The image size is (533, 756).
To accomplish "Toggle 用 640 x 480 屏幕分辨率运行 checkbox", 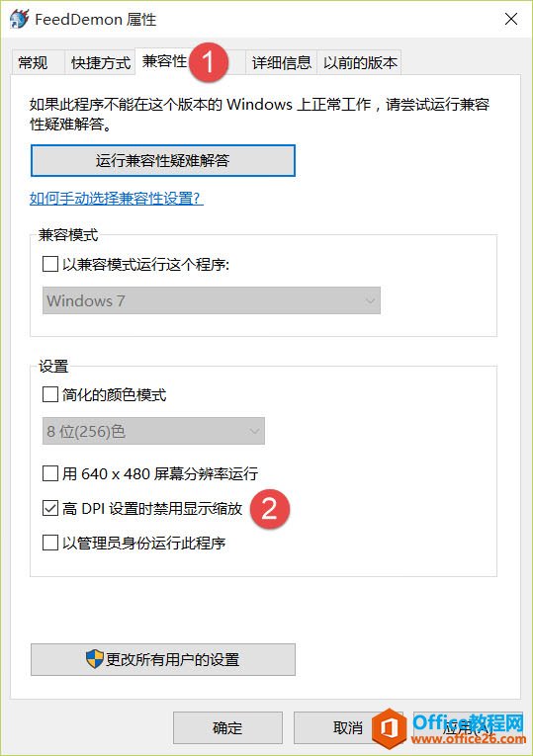I will pos(50,473).
